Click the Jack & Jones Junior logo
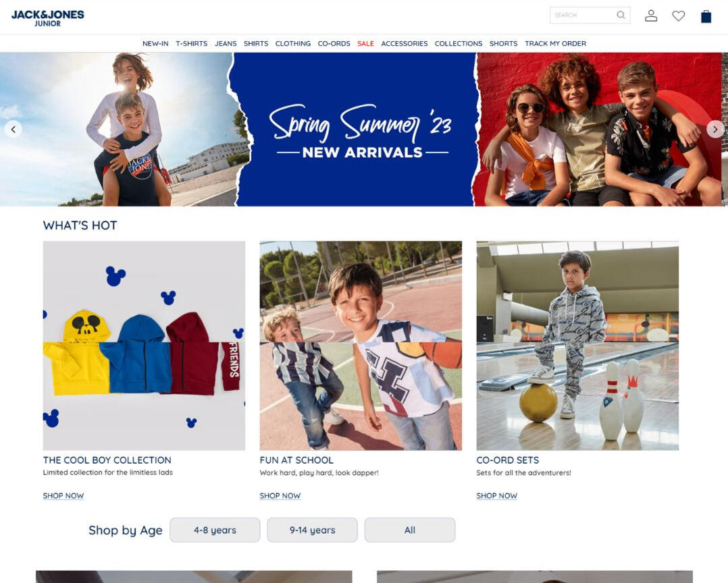 click(48, 18)
